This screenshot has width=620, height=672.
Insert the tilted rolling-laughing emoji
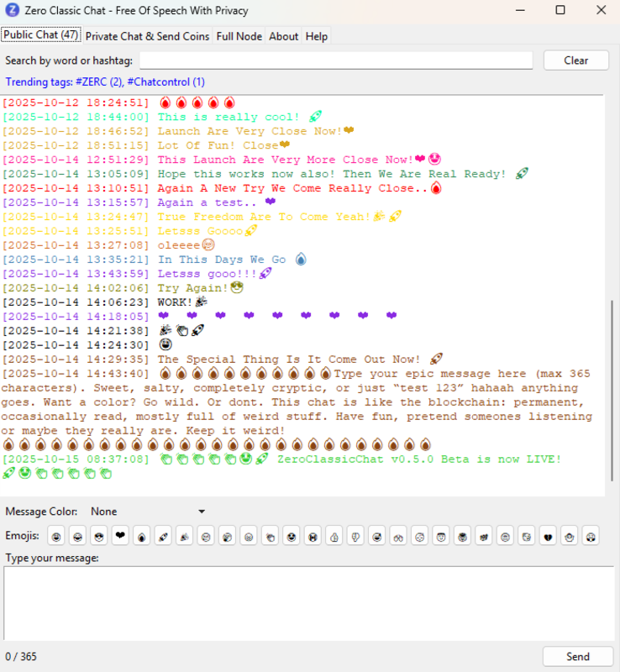[377, 536]
